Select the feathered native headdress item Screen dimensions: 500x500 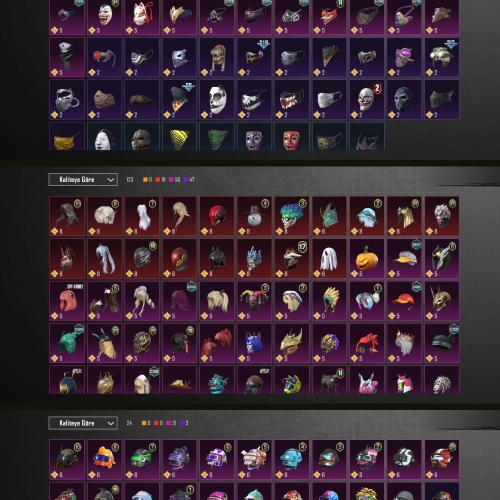coord(329,301)
